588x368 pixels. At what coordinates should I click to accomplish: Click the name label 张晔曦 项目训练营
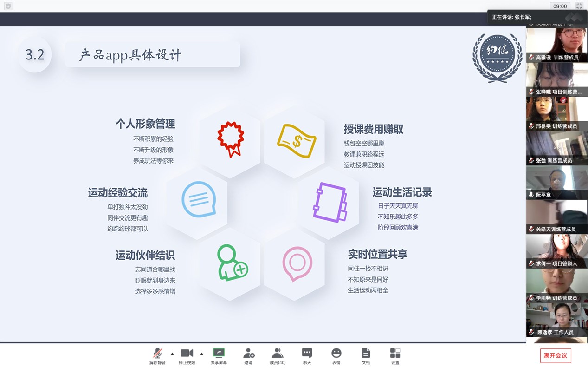click(559, 92)
